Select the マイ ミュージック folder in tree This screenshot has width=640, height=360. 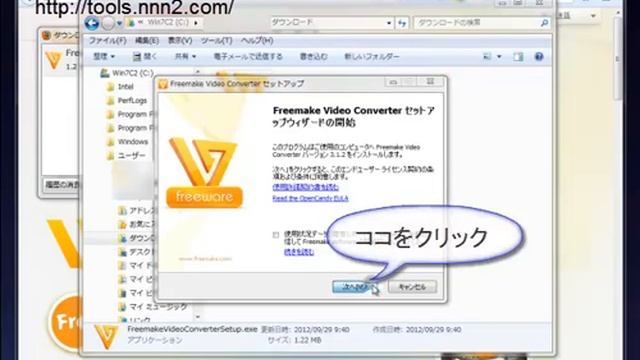[x=158, y=307]
